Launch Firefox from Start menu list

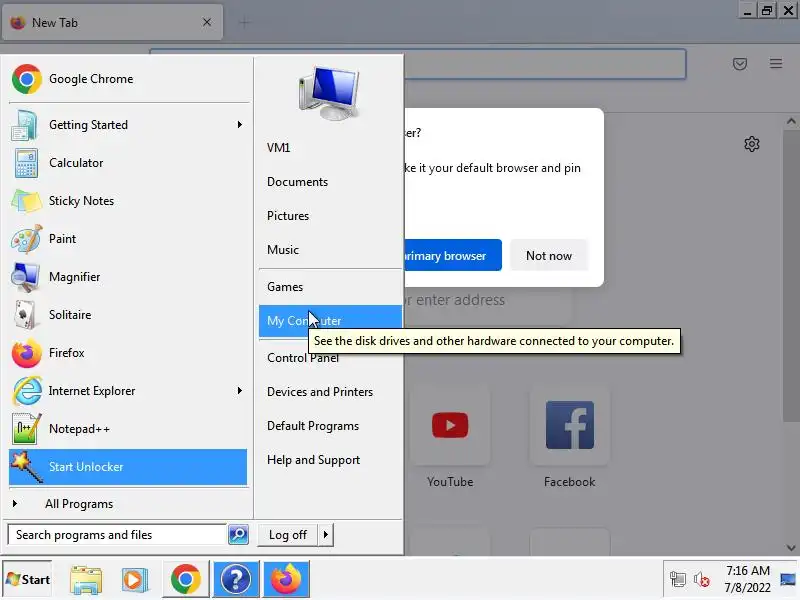[x=128, y=353]
